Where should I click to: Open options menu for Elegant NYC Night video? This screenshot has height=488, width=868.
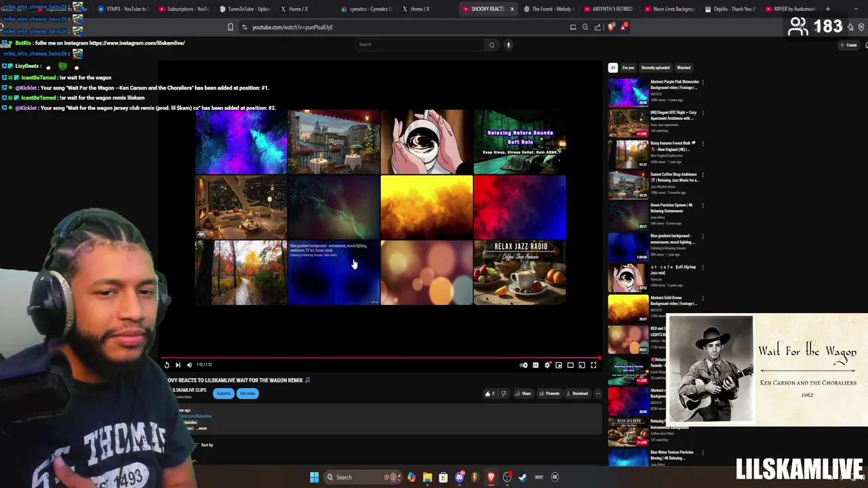point(703,113)
